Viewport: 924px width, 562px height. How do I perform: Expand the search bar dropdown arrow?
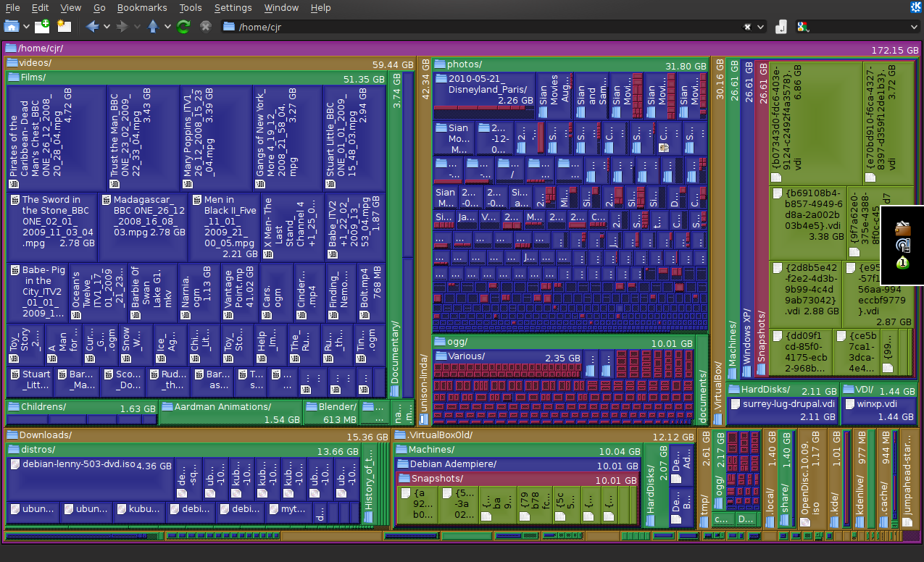point(914,27)
